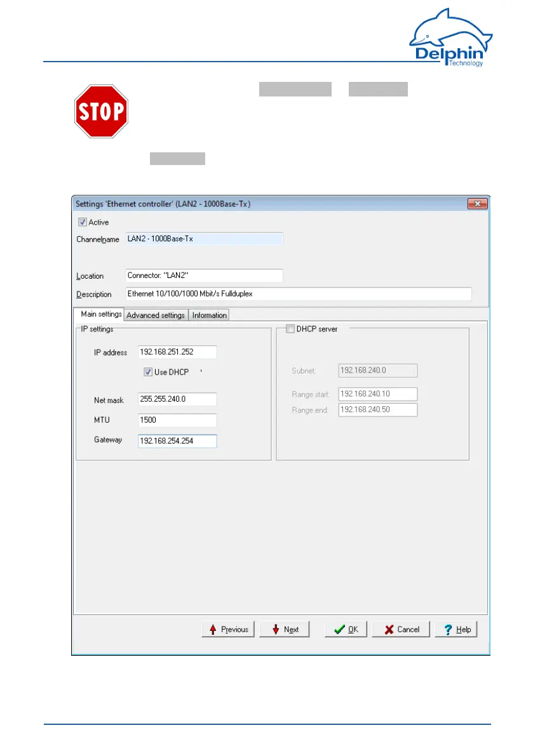533x756 pixels.
Task: Click the red up arrow Previous icon
Action: [213, 629]
